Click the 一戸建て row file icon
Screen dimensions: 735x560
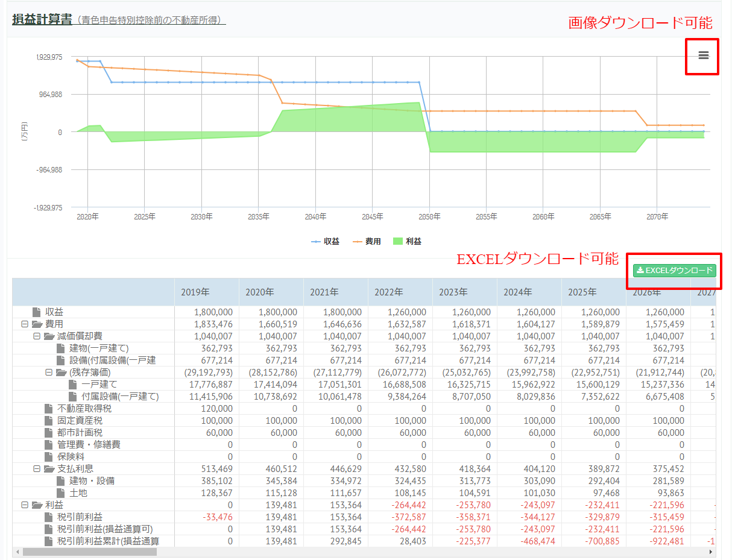pyautogui.click(x=72, y=385)
